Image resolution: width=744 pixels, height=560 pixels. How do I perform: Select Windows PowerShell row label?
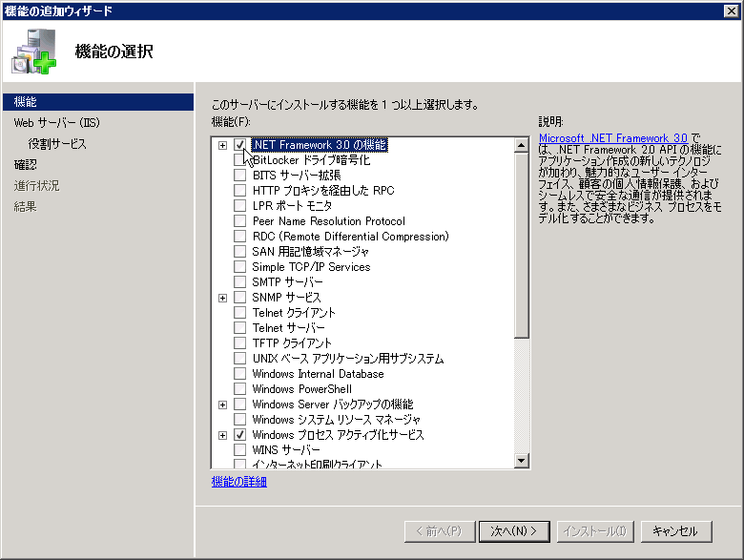301,388
